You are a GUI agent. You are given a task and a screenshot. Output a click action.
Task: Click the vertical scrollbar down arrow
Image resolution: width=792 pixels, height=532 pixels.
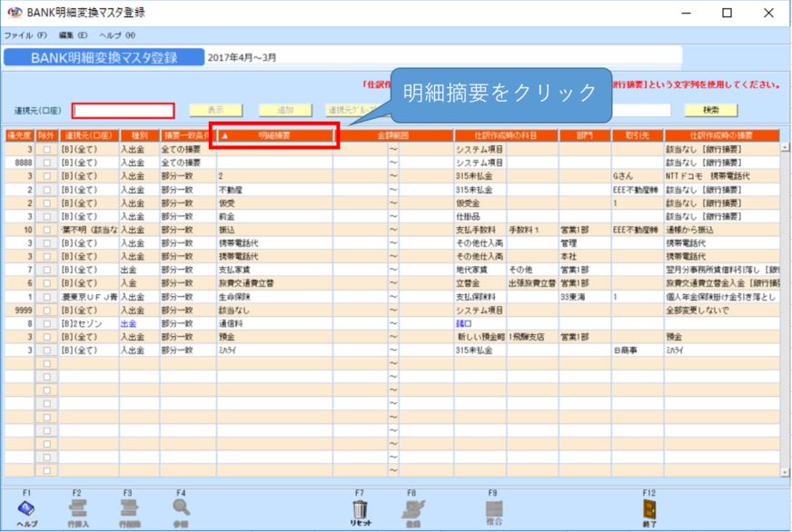click(785, 472)
